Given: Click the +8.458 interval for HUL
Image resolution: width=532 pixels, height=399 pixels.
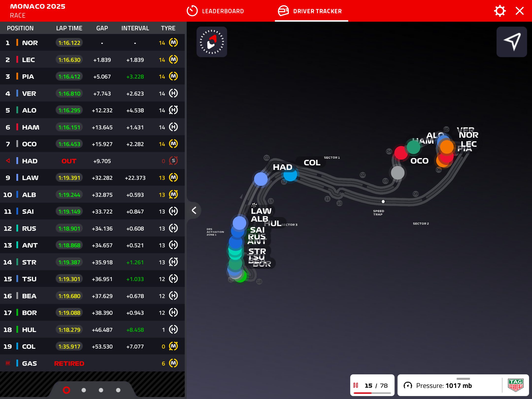Looking at the screenshot, I should [135, 330].
